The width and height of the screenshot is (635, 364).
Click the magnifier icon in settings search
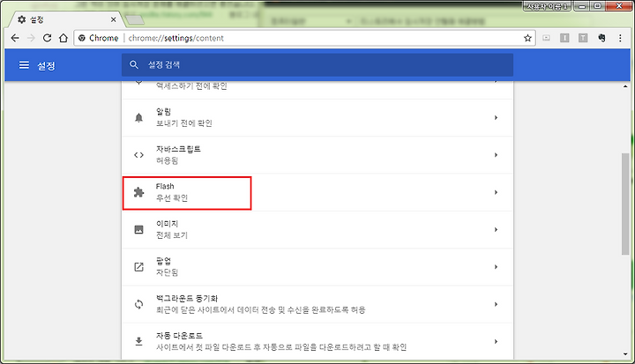(134, 65)
